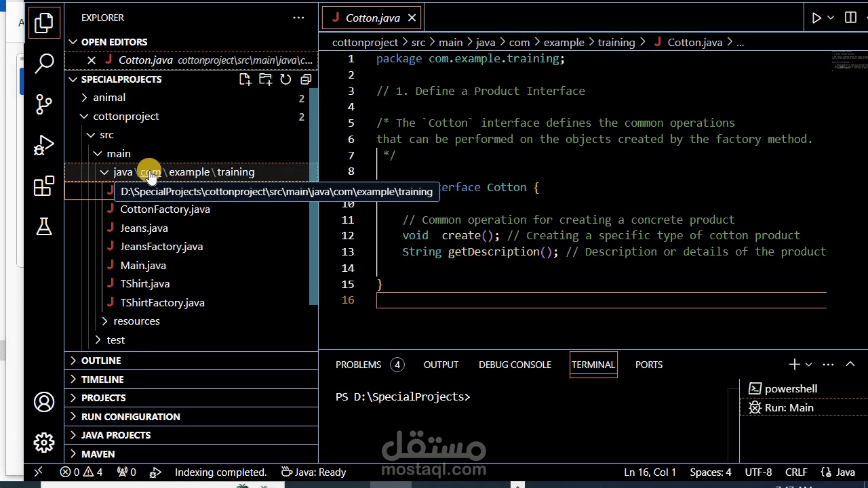Switch to the PORTS tab
Viewport: 868px width, 488px height.
(649, 365)
